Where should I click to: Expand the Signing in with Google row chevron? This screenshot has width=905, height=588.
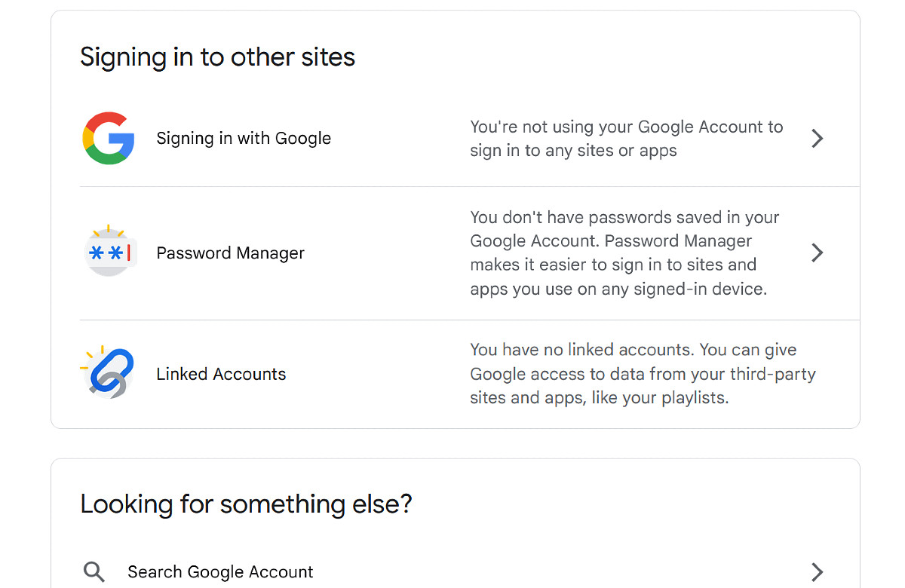coord(817,138)
